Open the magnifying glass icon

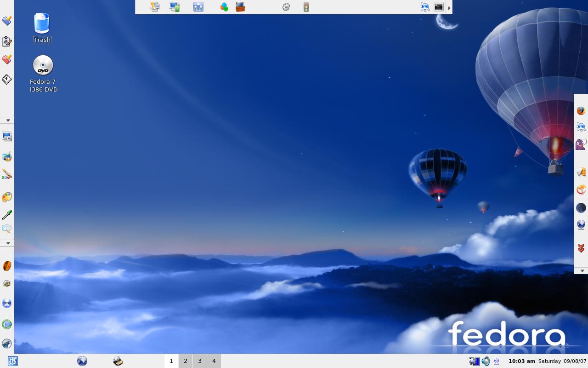point(7,229)
